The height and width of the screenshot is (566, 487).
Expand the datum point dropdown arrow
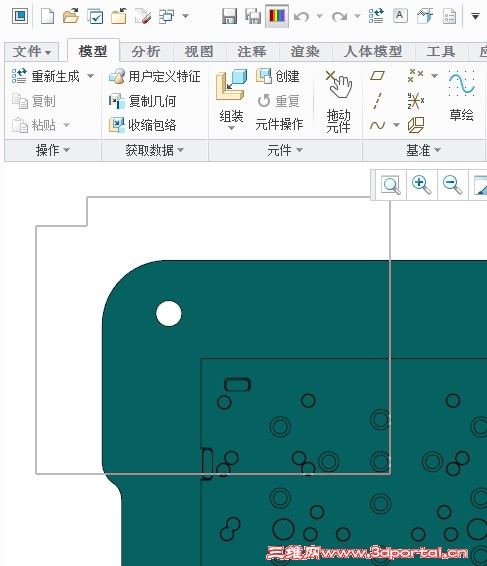point(434,76)
